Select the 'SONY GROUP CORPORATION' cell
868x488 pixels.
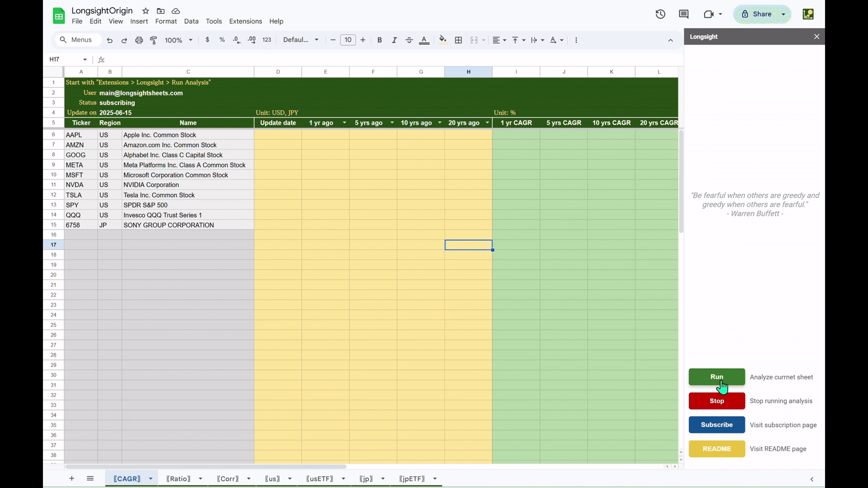pos(188,225)
